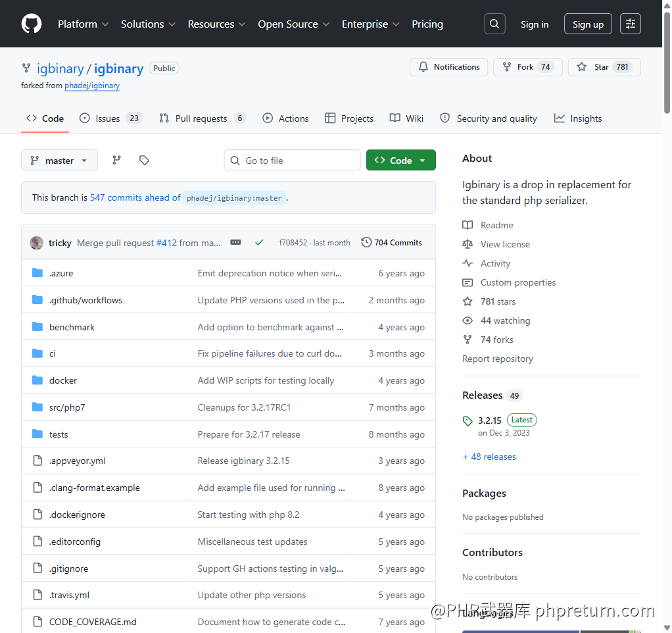Image resolution: width=672 pixels, height=633 pixels.
Task: Click the docker folder icon
Action: [x=37, y=380]
